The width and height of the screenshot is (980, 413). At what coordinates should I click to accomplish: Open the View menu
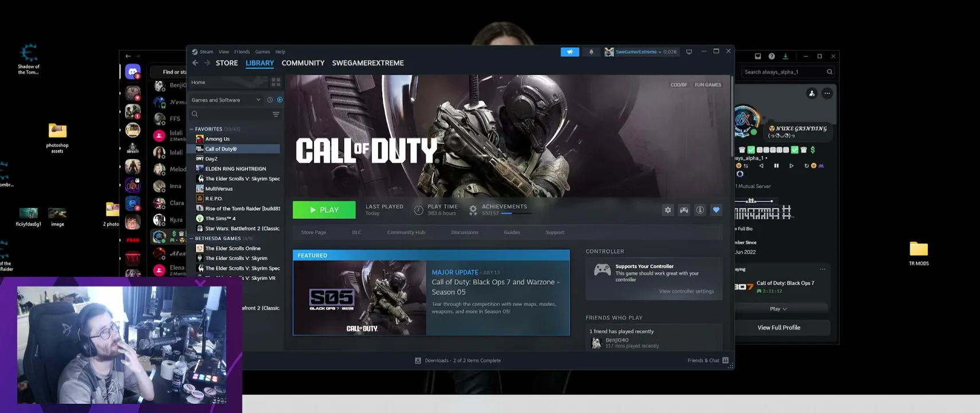(x=224, y=52)
